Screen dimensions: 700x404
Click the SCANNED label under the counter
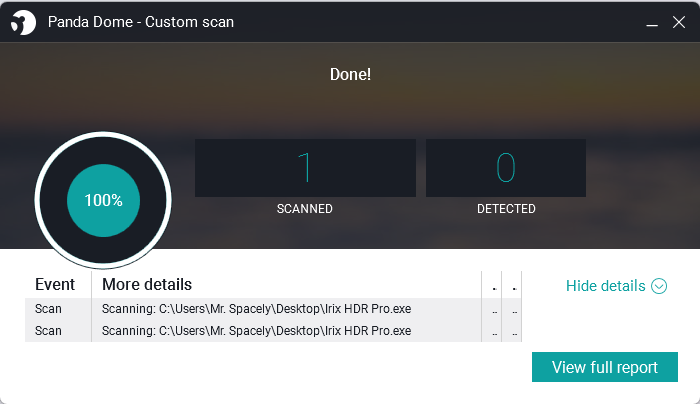tap(305, 209)
